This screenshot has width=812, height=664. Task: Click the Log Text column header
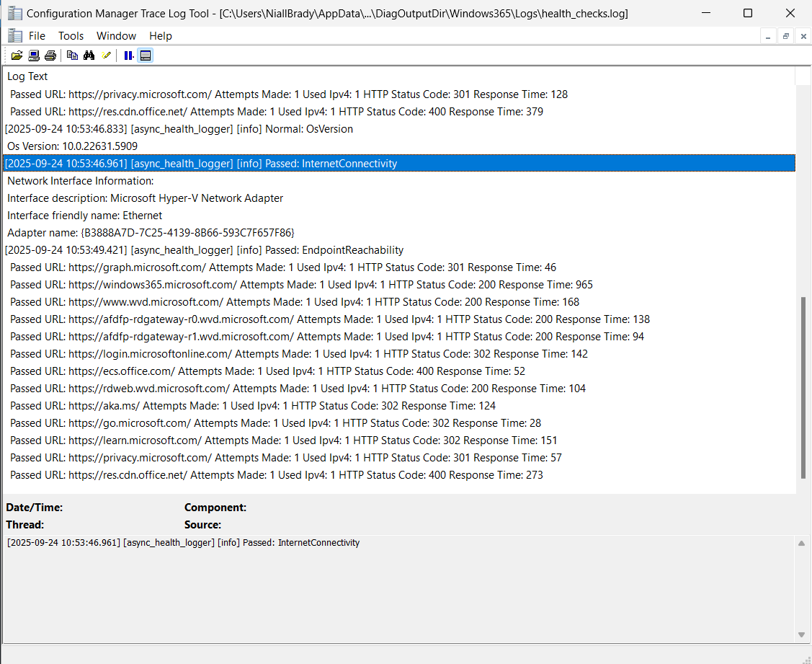click(27, 76)
